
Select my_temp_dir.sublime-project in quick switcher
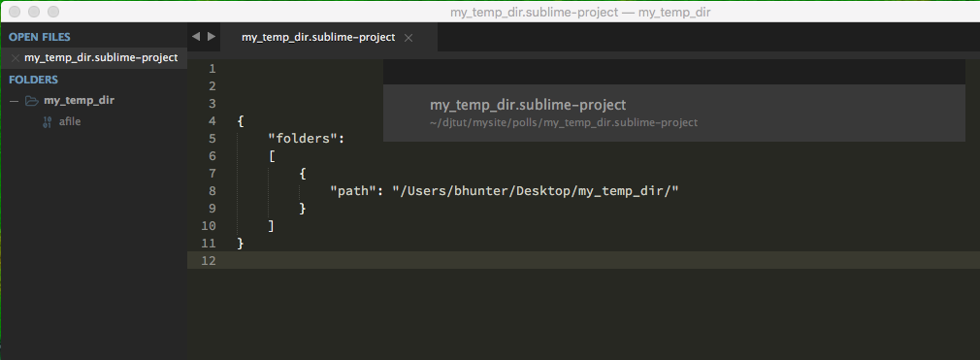pos(674,114)
